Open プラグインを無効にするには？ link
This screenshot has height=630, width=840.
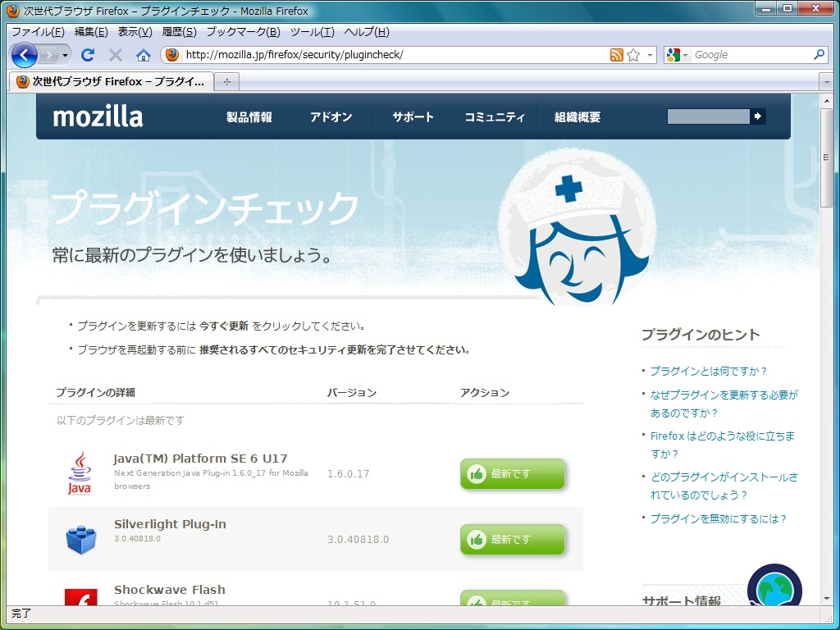coord(719,518)
